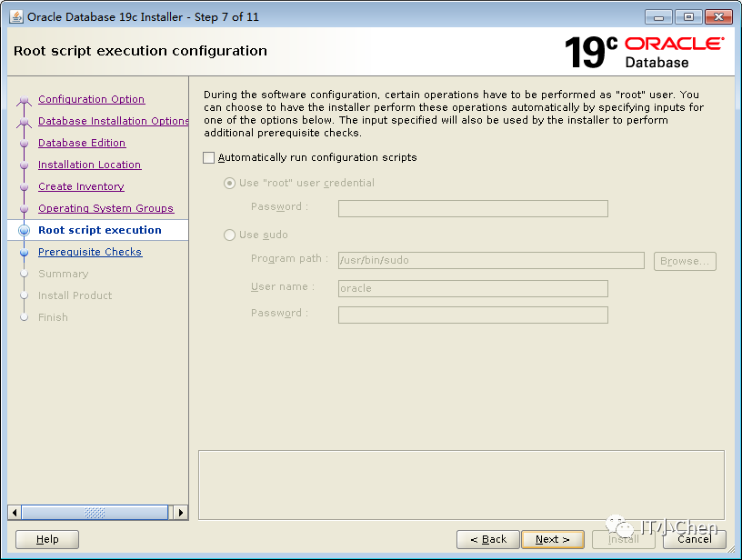
Task: Click the Oracle 19c Database logo
Action: tap(644, 52)
